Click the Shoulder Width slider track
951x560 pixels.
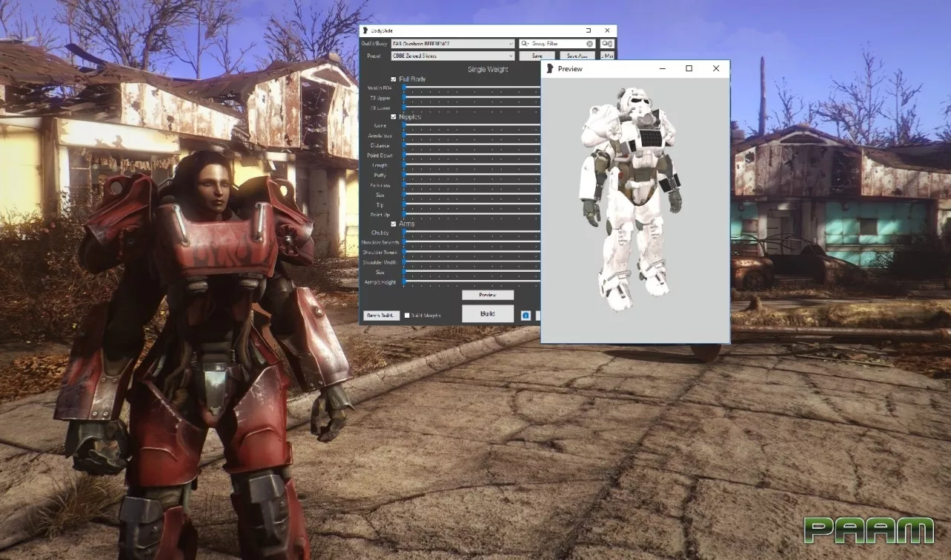pyautogui.click(x=472, y=262)
